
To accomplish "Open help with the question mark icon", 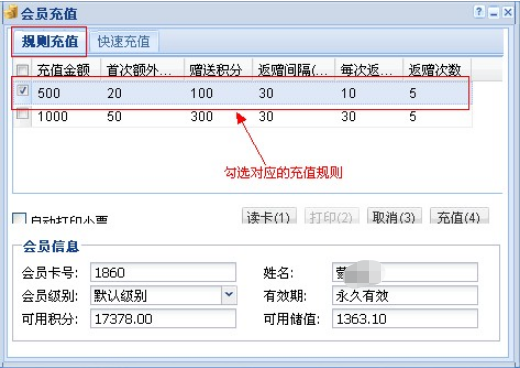I will 479,12.
